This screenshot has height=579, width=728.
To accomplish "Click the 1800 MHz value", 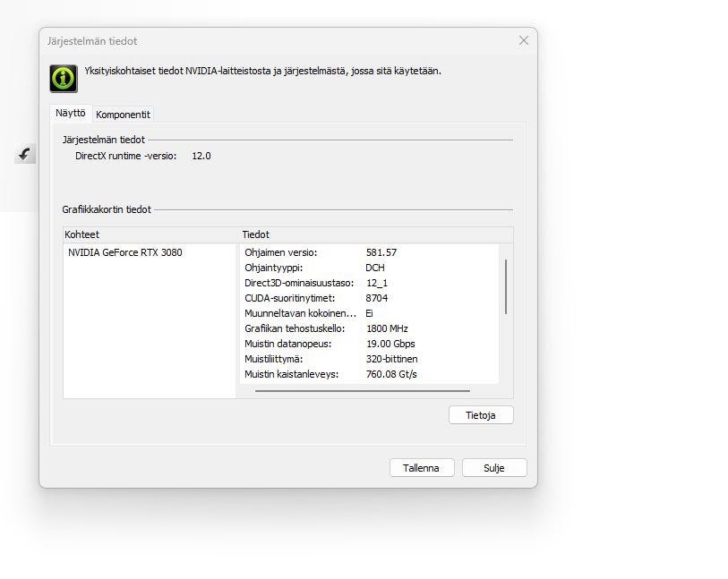I will [x=387, y=328].
